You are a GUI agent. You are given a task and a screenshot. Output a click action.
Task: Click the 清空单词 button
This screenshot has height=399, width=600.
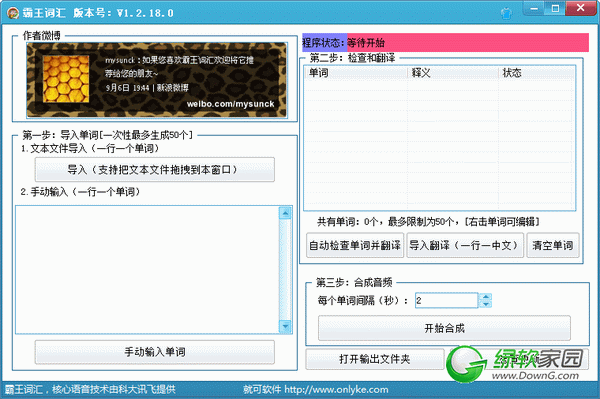click(x=553, y=245)
